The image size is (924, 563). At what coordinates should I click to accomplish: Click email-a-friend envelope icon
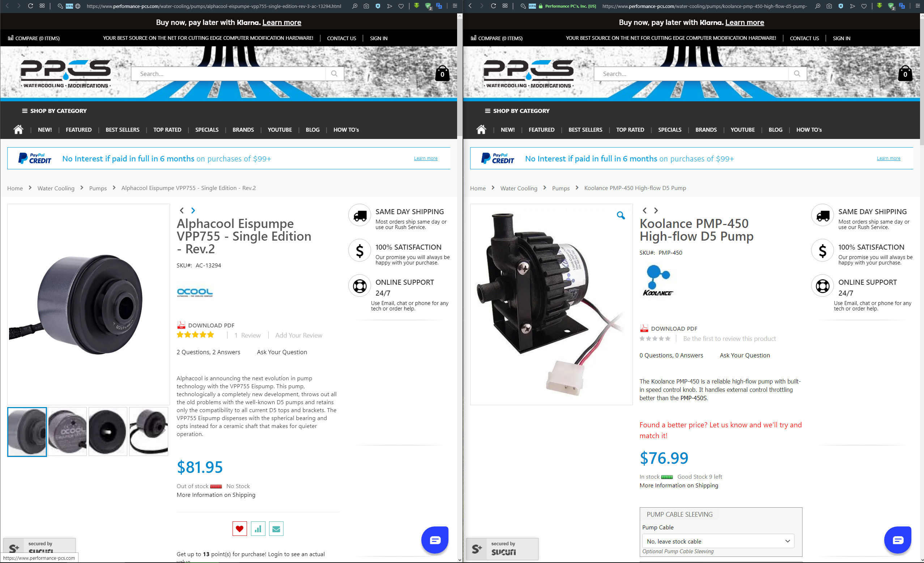tap(276, 529)
